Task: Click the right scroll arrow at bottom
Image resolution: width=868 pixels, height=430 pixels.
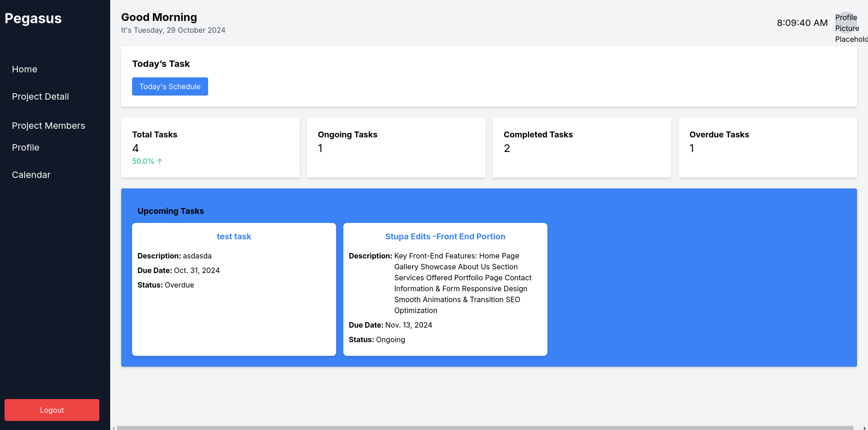Action: (864, 428)
